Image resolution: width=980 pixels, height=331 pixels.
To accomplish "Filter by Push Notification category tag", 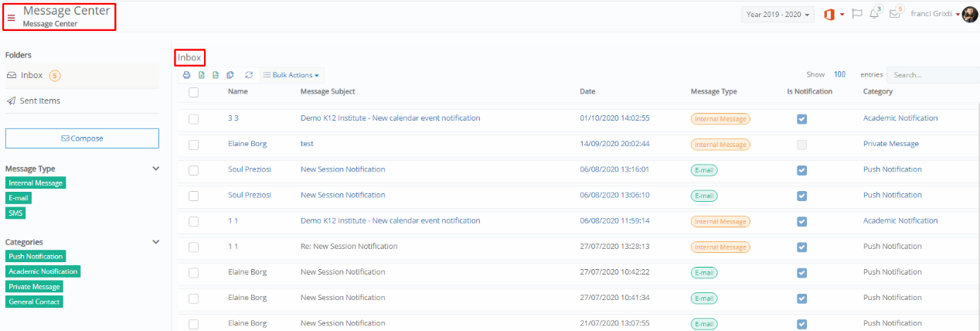I will (36, 256).
